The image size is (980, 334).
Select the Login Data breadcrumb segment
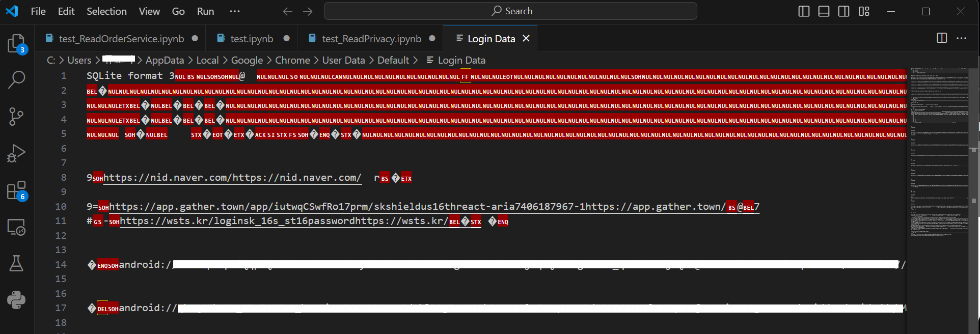pos(456,60)
